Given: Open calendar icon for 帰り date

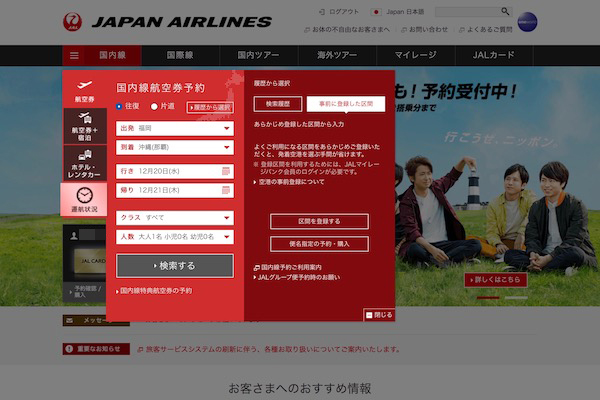Looking at the screenshot, I should pos(226,190).
